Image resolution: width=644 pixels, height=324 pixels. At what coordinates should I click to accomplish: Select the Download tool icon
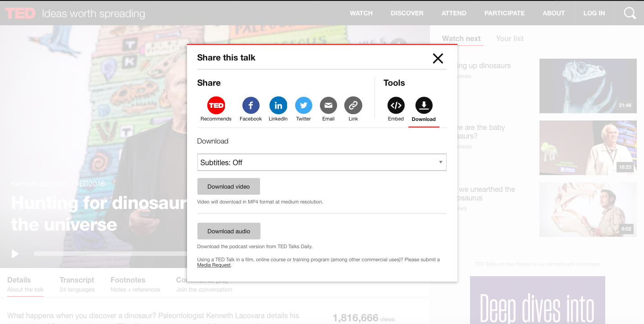[424, 106]
